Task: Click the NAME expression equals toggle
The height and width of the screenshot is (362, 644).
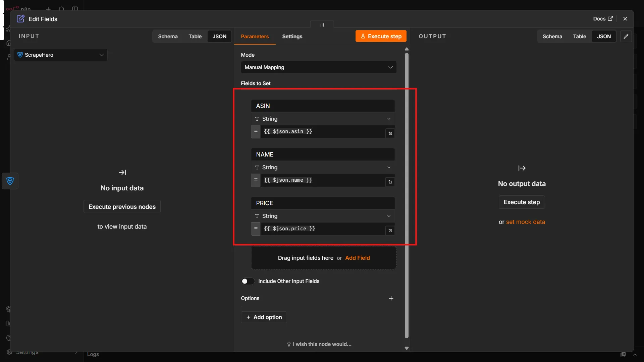Action: coord(256,180)
